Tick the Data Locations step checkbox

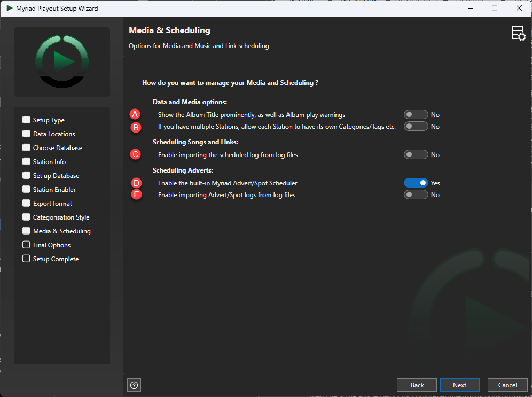26,134
